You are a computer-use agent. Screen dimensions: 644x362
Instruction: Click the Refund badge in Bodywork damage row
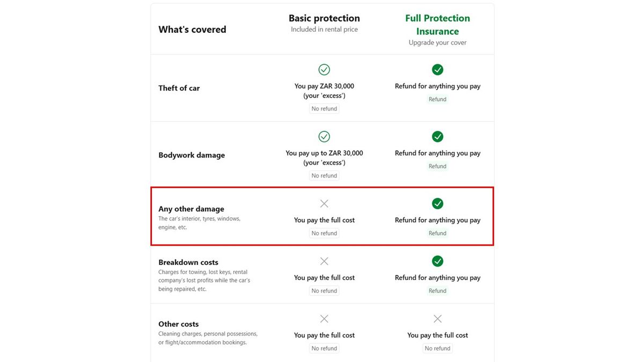437,166
